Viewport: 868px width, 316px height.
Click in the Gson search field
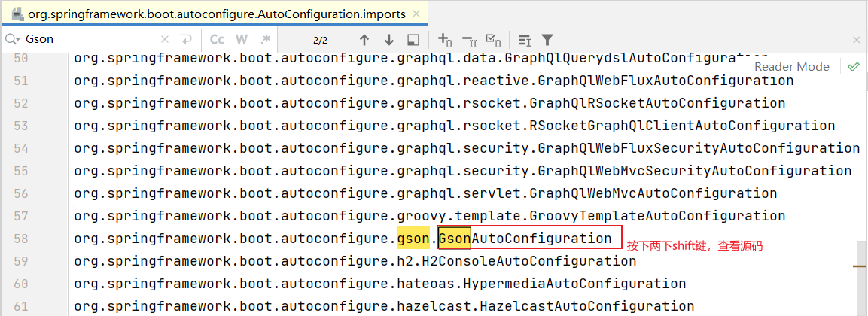pos(90,40)
